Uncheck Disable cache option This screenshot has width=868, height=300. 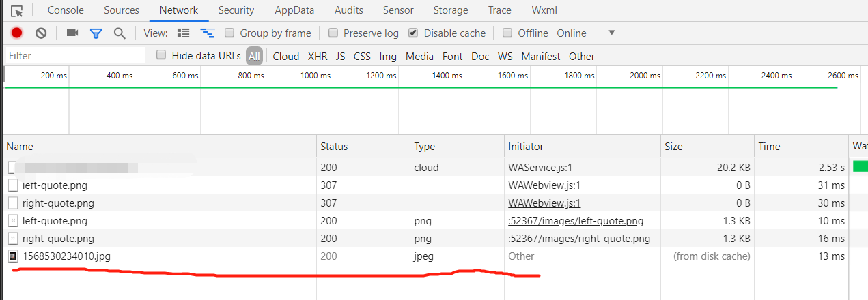(413, 33)
